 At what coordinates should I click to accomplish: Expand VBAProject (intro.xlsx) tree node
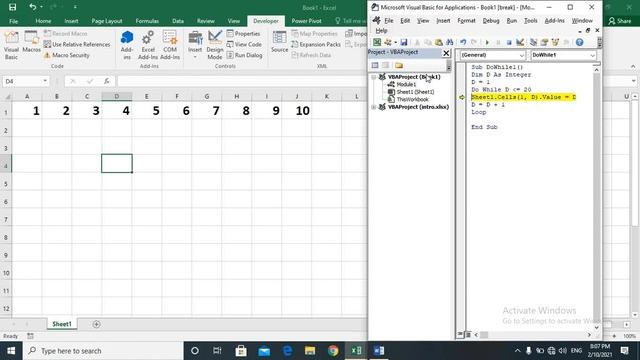pyautogui.click(x=373, y=107)
